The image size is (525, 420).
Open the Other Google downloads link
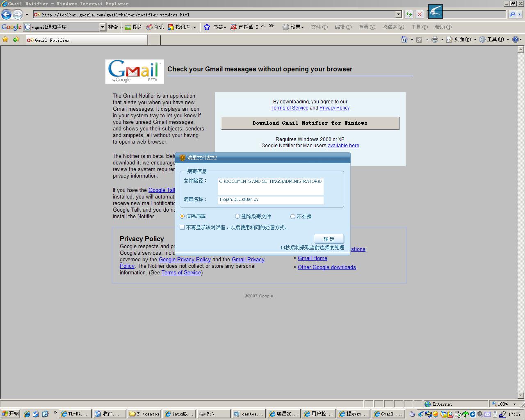[x=327, y=267]
